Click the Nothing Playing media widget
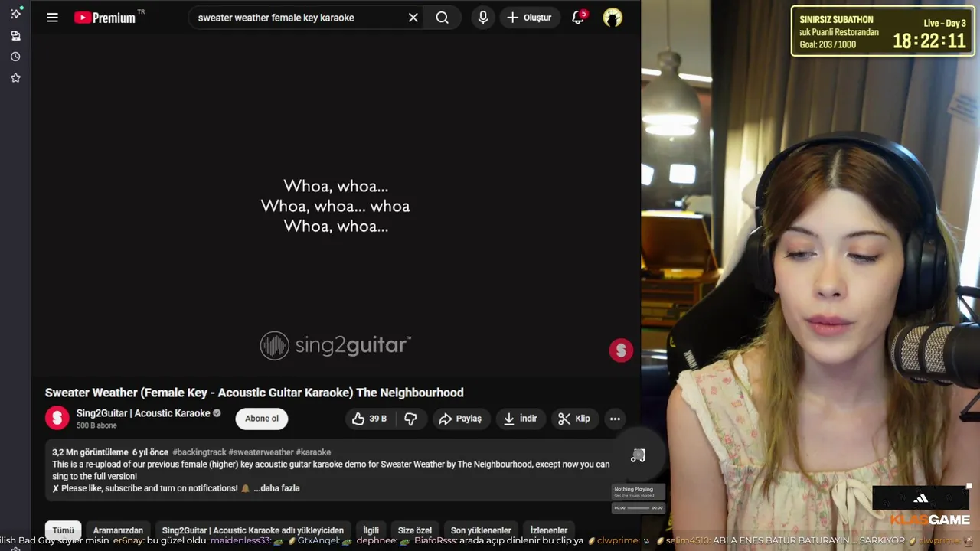 tap(639, 498)
